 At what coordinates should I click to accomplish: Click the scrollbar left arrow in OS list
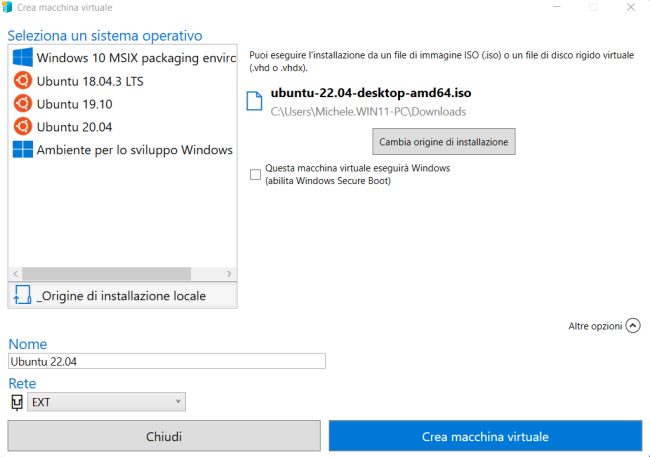(x=15, y=274)
